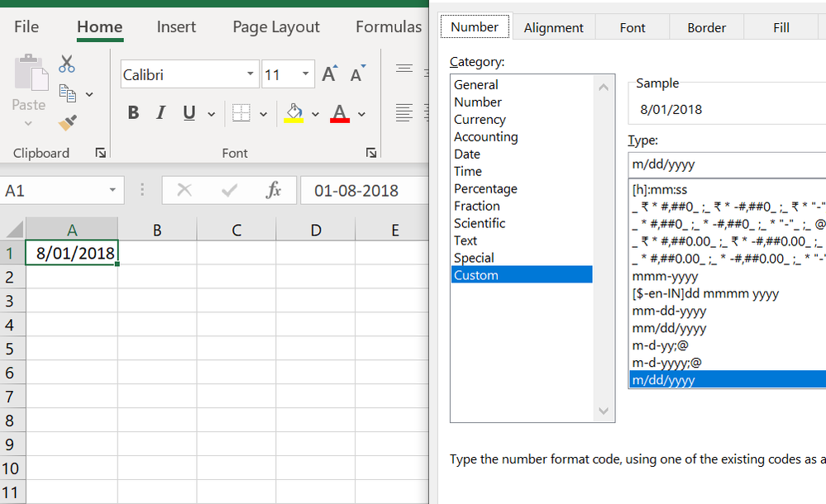Select Scientific category
Viewport: 826px width, 504px height.
522,223
